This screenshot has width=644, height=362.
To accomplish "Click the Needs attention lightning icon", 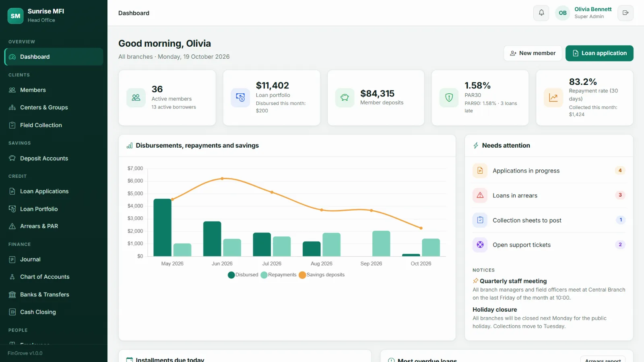I will (476, 146).
